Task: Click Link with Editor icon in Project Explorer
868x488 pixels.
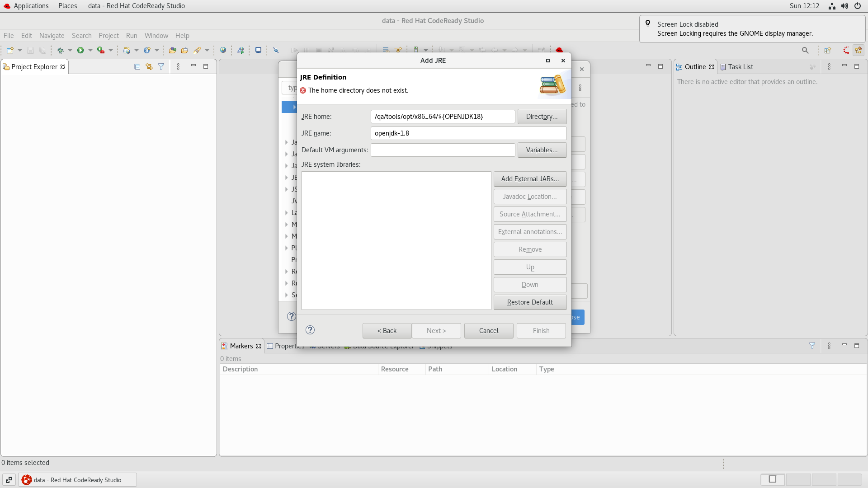Action: (149, 66)
